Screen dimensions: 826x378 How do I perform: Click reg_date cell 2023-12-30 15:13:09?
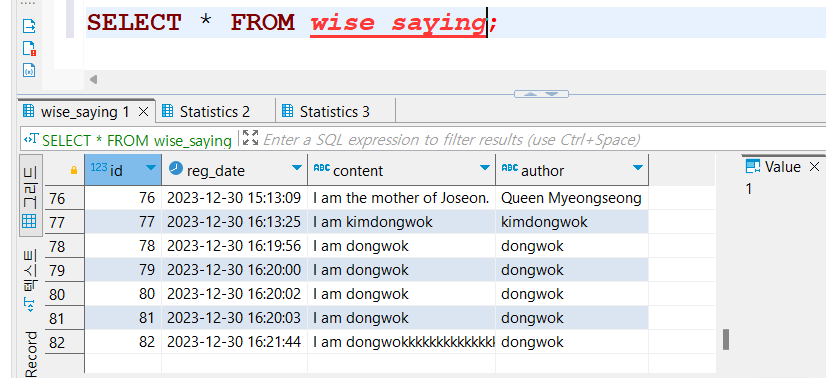tap(234, 198)
